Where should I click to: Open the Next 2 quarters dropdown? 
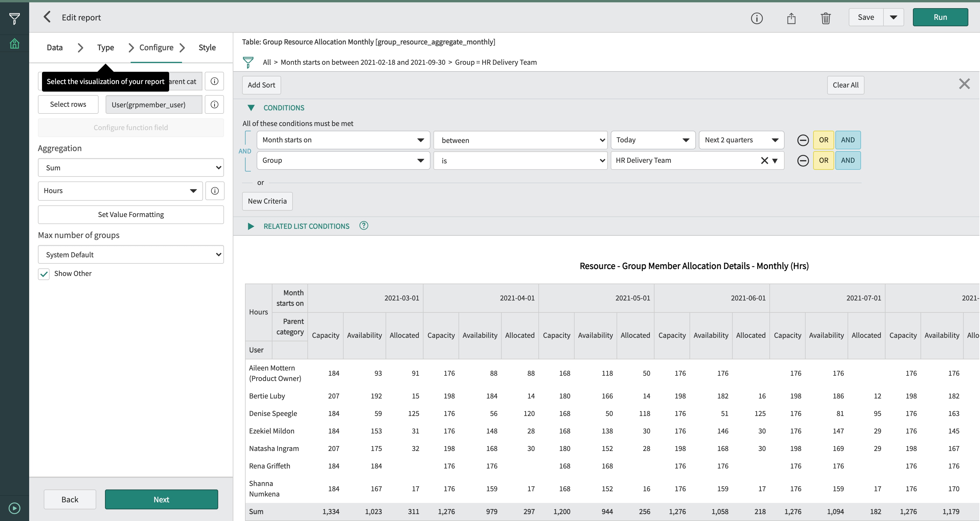741,140
